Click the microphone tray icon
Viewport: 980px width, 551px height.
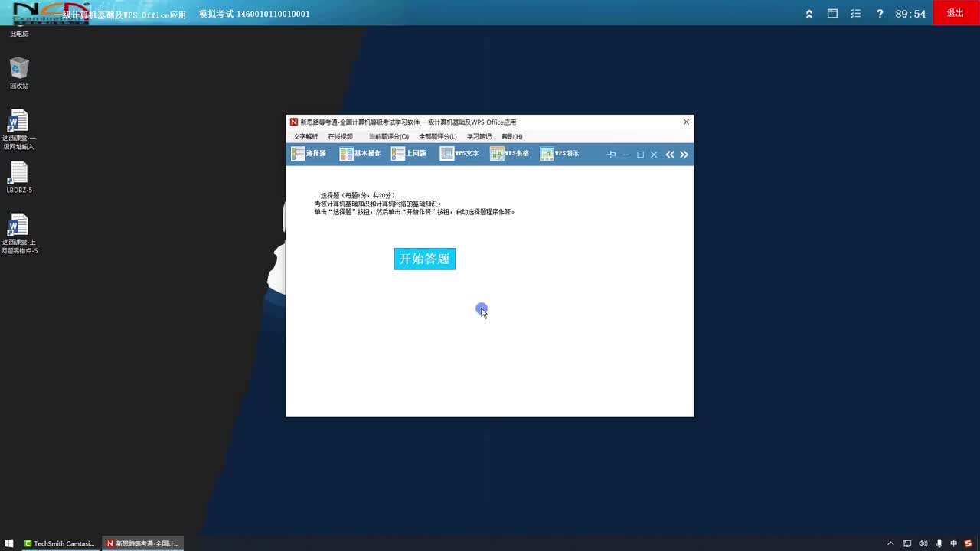[939, 543]
